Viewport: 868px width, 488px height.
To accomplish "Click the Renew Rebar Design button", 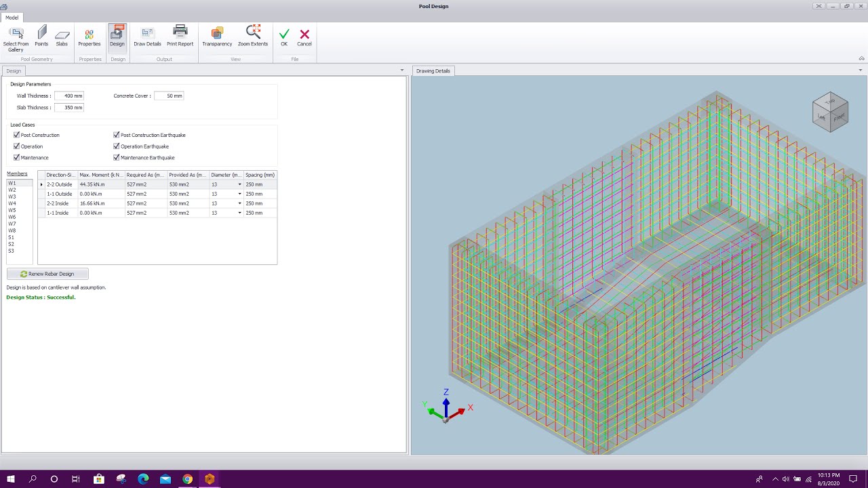I will pyautogui.click(x=47, y=273).
